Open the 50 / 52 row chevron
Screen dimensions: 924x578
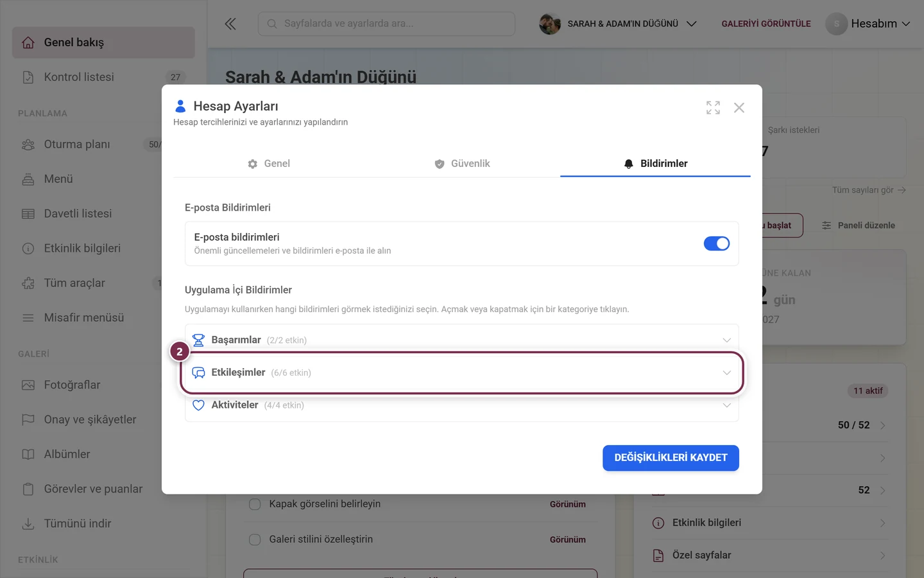[883, 425]
